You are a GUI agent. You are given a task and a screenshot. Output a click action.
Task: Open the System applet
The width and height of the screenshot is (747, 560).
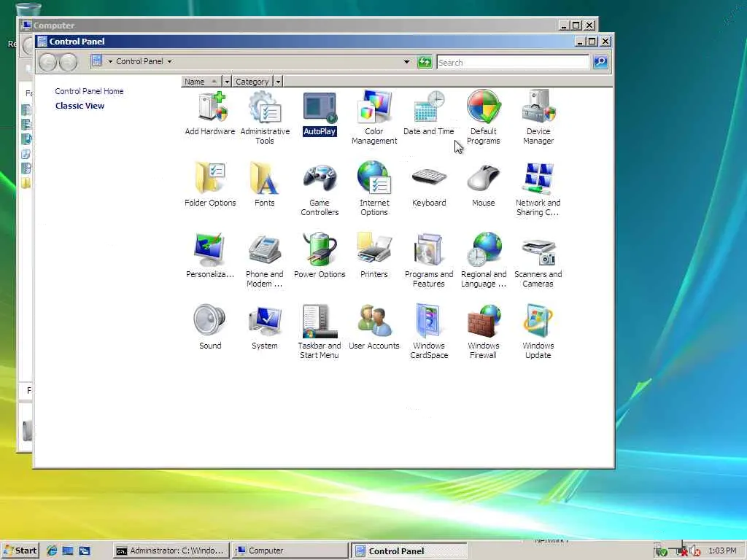pos(264,327)
